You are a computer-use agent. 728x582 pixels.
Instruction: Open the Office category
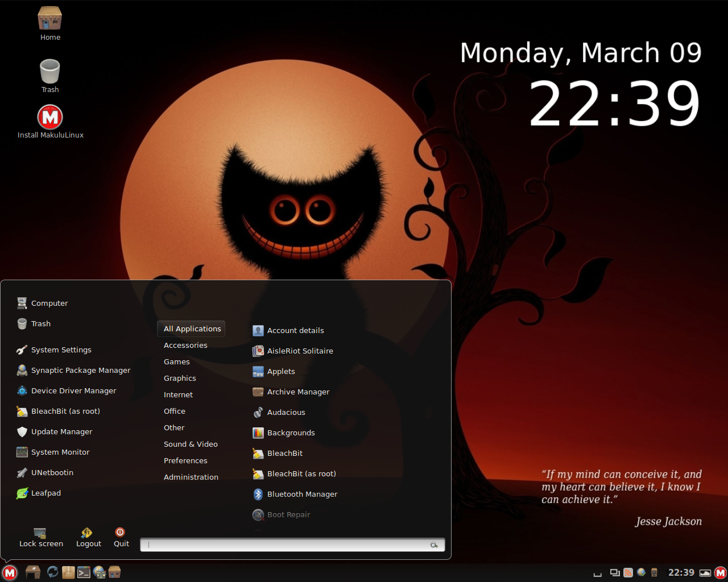(x=175, y=411)
